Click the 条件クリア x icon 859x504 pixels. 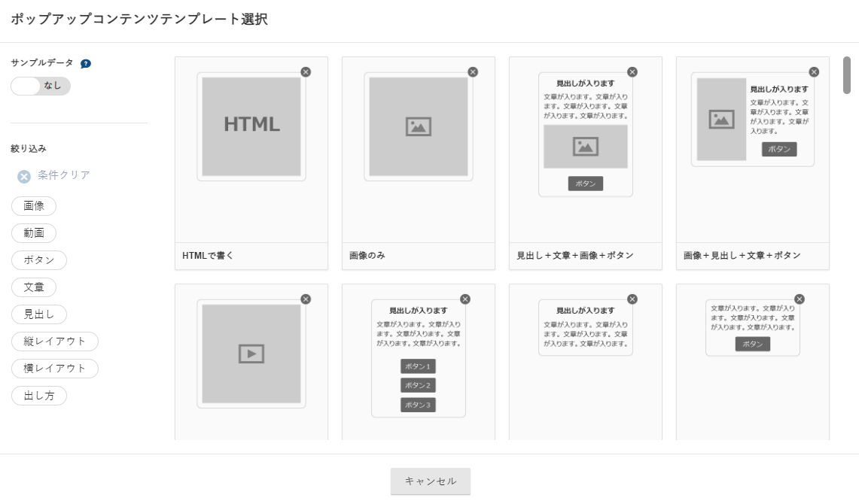[x=23, y=176]
